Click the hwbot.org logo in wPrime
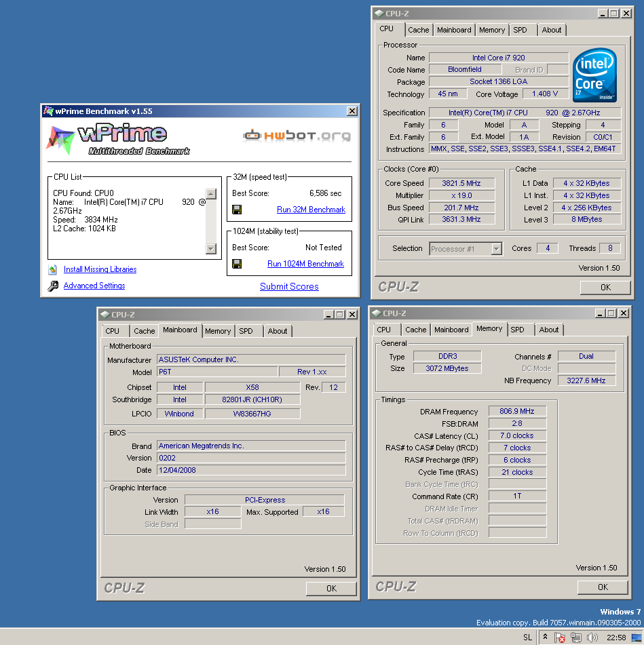This screenshot has height=645, width=644. coord(297,135)
